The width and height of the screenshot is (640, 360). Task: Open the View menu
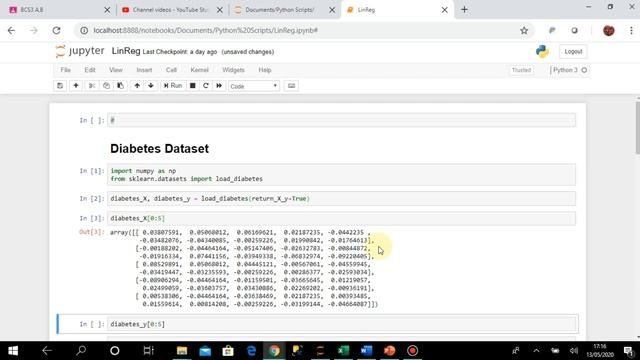tap(116, 70)
